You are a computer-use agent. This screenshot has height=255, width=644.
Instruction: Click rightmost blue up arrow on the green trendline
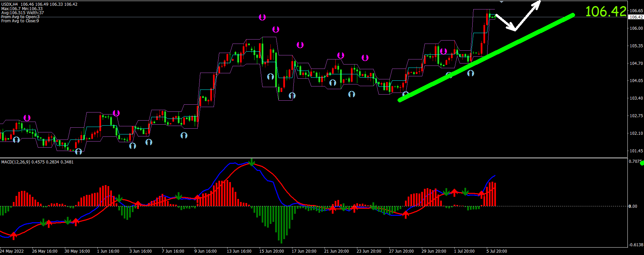(x=471, y=73)
